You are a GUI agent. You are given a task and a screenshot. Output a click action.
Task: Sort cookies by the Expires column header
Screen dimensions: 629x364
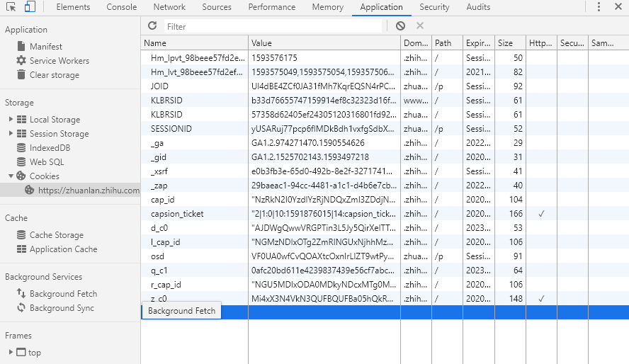point(479,43)
